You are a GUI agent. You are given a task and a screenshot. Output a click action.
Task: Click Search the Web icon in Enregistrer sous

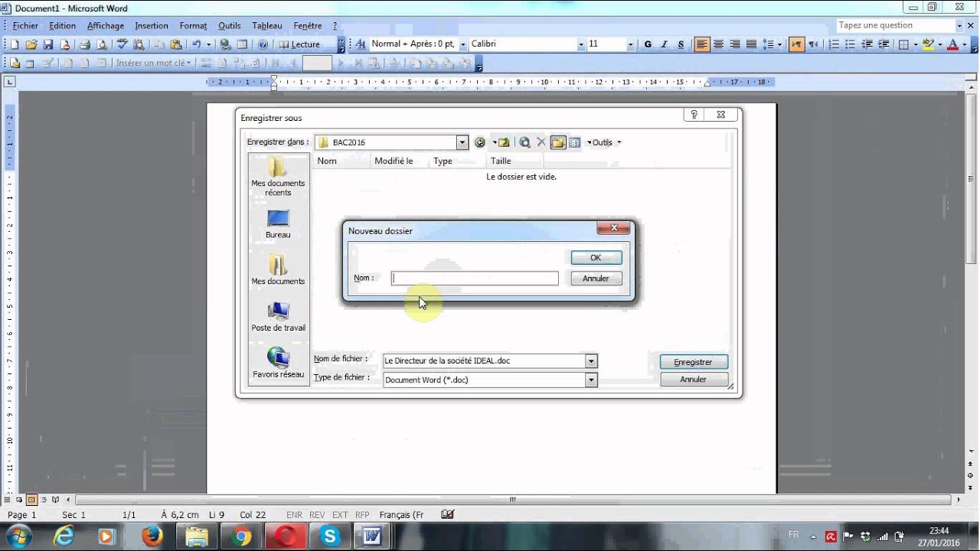coord(524,142)
